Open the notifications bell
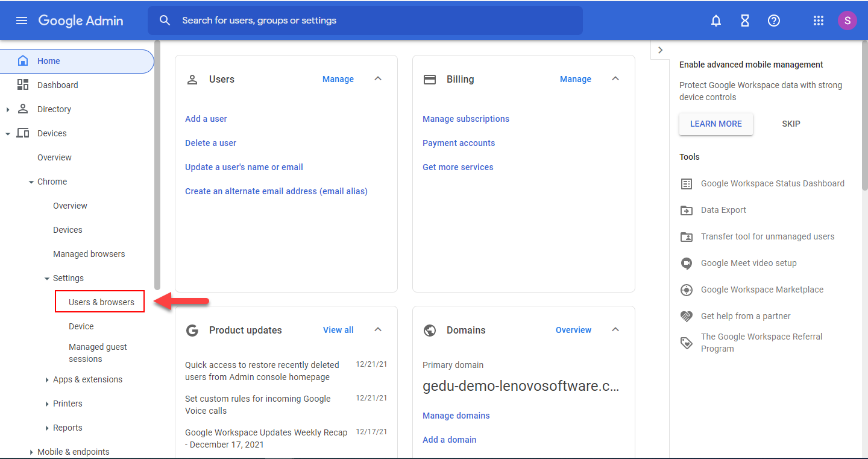The image size is (868, 459). (716, 21)
